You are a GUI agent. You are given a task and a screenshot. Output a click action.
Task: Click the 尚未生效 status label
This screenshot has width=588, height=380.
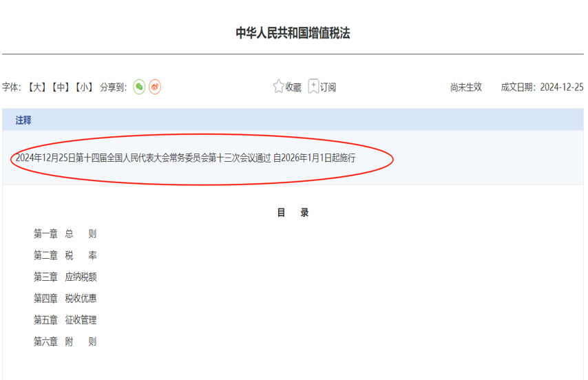tap(466, 87)
